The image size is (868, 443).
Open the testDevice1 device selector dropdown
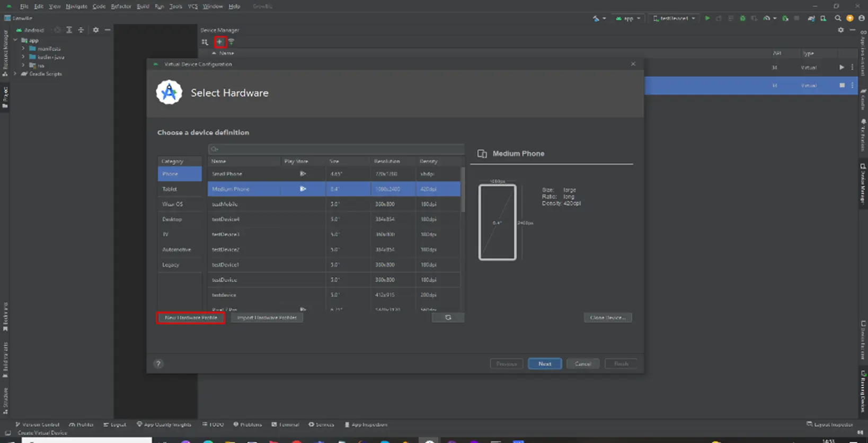coord(674,19)
